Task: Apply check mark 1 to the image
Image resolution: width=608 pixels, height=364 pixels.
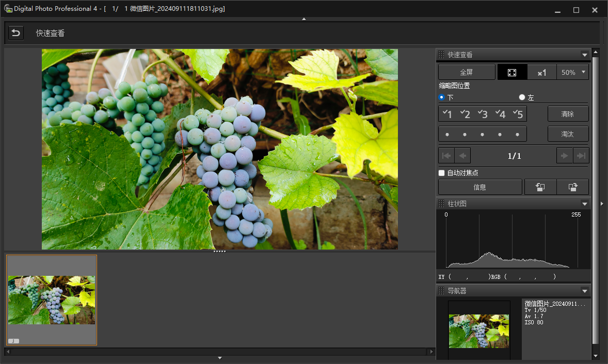Action: 447,114
